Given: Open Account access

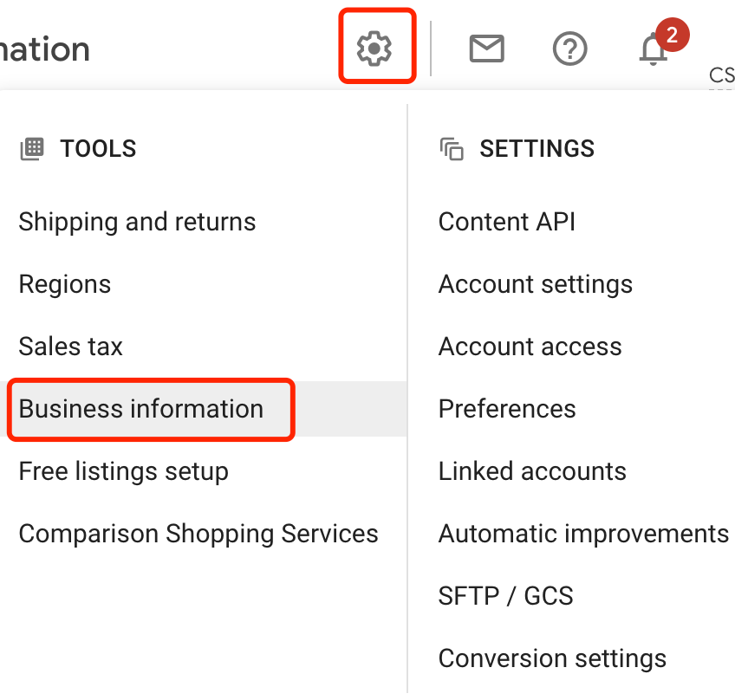Looking at the screenshot, I should [x=530, y=347].
